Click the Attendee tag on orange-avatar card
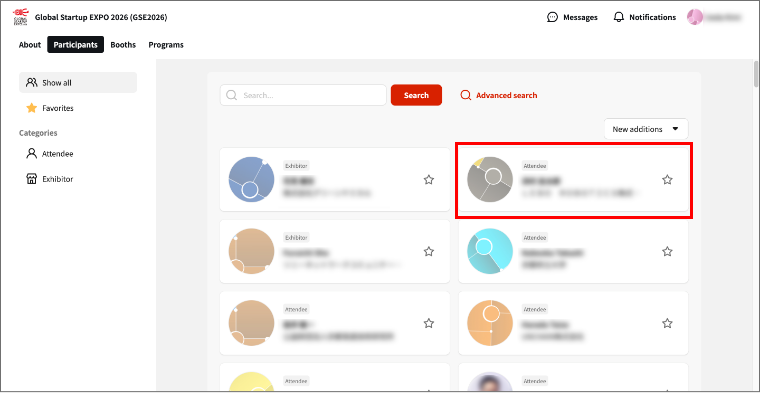Viewport: 760px width, 393px height. (x=535, y=309)
